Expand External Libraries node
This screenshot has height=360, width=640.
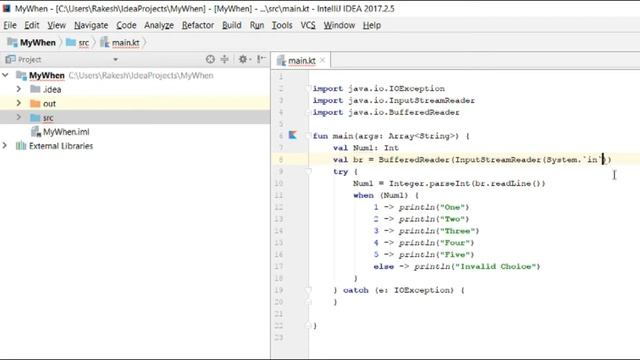point(4,146)
